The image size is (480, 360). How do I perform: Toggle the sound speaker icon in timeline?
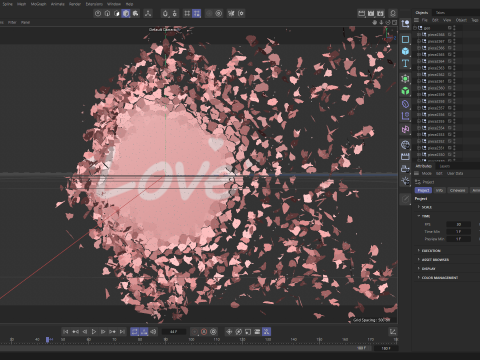(x=153, y=332)
